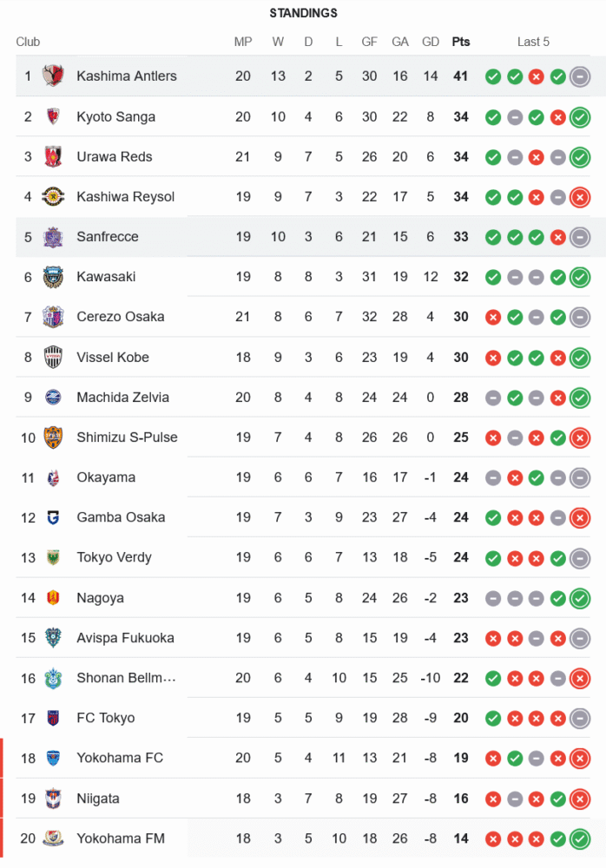Click the Last 5 column header

[533, 42]
